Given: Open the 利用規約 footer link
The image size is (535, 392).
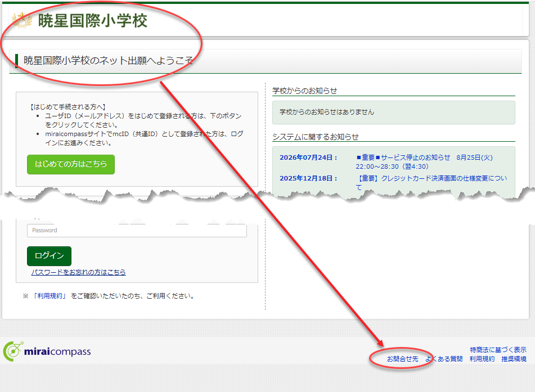Looking at the screenshot, I should point(482,359).
